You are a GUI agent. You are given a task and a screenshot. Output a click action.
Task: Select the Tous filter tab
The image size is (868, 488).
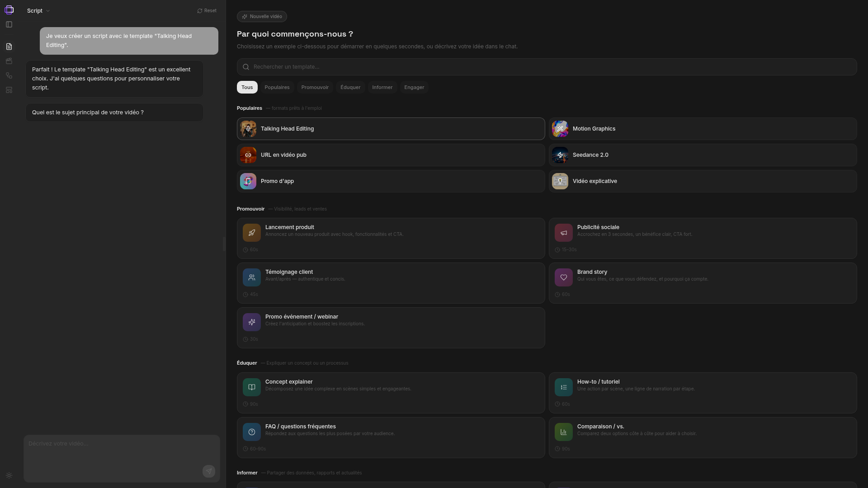pyautogui.click(x=247, y=87)
